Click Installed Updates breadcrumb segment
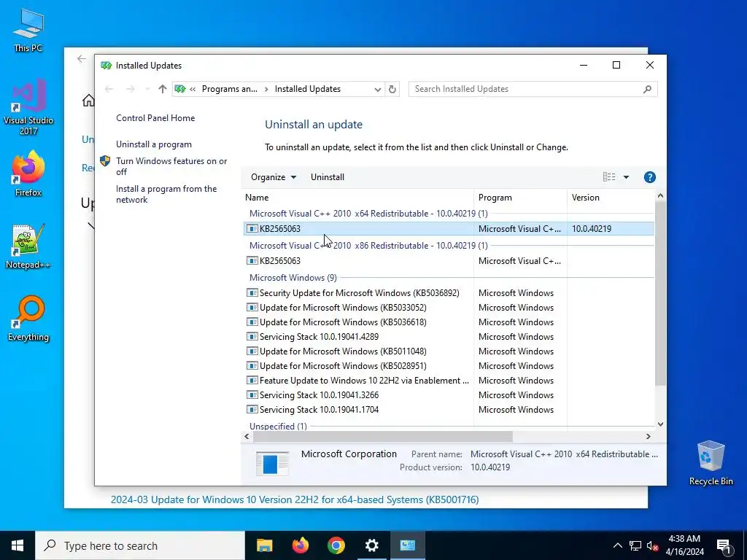This screenshot has height=560, width=747. tap(308, 89)
